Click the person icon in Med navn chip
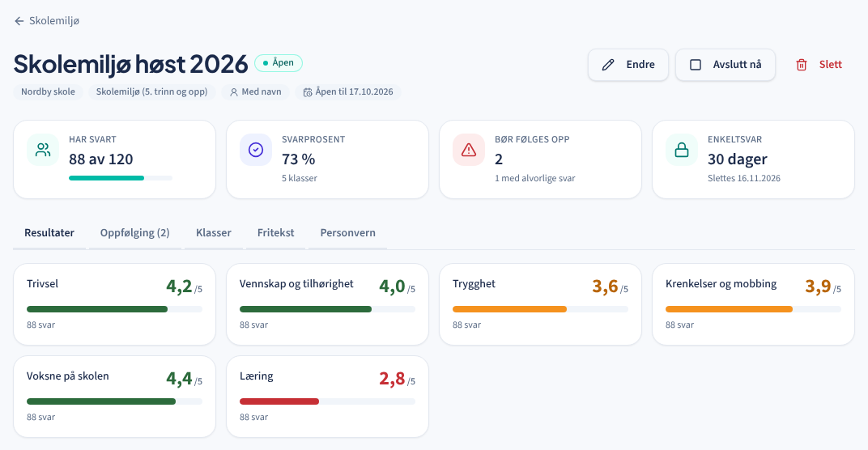 (234, 92)
